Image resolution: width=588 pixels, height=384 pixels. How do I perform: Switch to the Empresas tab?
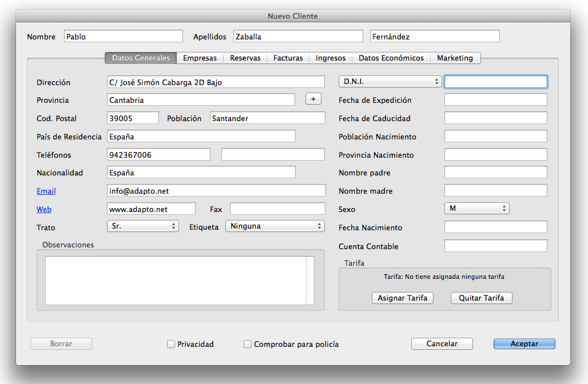pos(200,58)
